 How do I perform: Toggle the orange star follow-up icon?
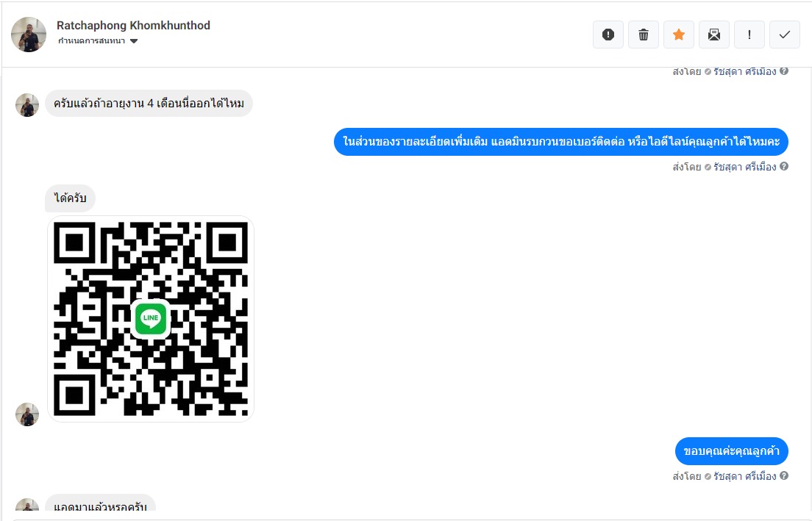coord(678,35)
